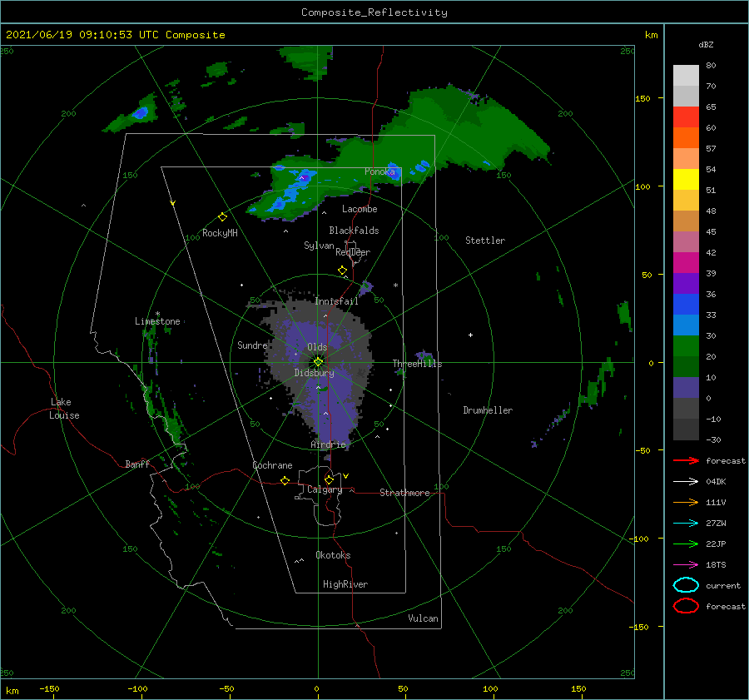Click the Didsbury label
Screen dimensions: 749x700
[x=315, y=373]
